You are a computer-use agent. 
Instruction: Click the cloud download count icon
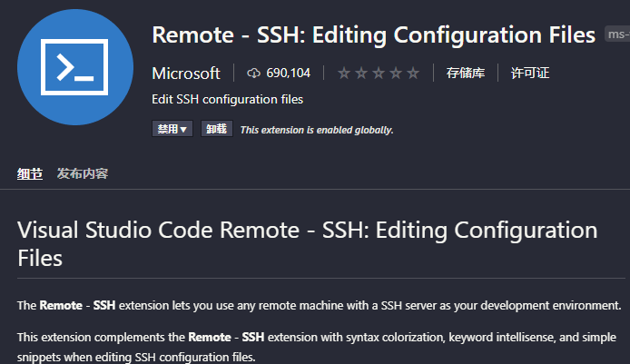[253, 74]
